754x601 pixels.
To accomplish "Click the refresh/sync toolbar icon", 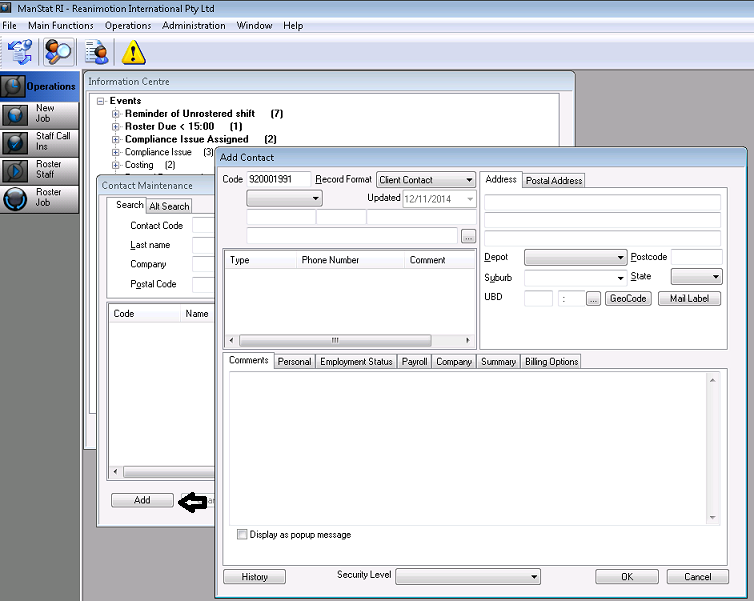I will point(20,51).
